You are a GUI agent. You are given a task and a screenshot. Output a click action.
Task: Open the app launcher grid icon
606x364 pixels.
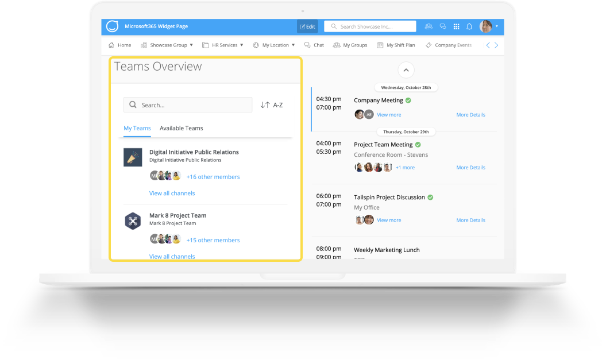point(456,26)
